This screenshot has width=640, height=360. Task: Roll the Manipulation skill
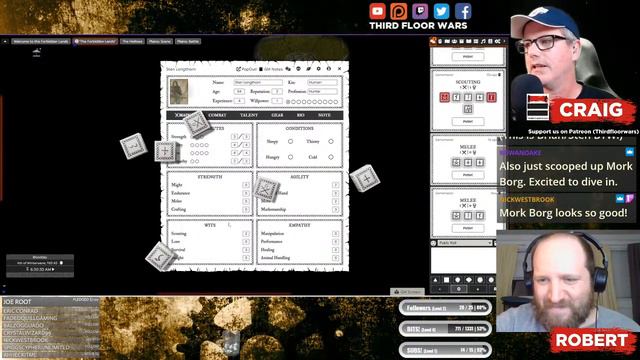coord(272,233)
